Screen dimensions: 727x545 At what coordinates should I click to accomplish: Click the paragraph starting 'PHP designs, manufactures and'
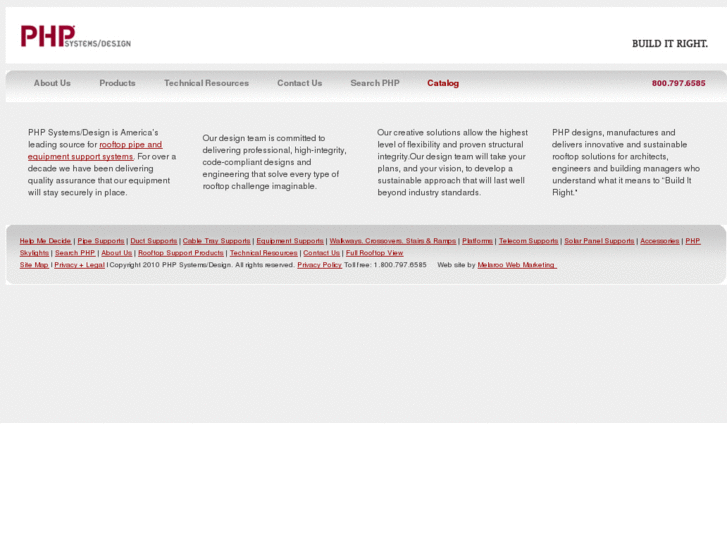click(626, 162)
